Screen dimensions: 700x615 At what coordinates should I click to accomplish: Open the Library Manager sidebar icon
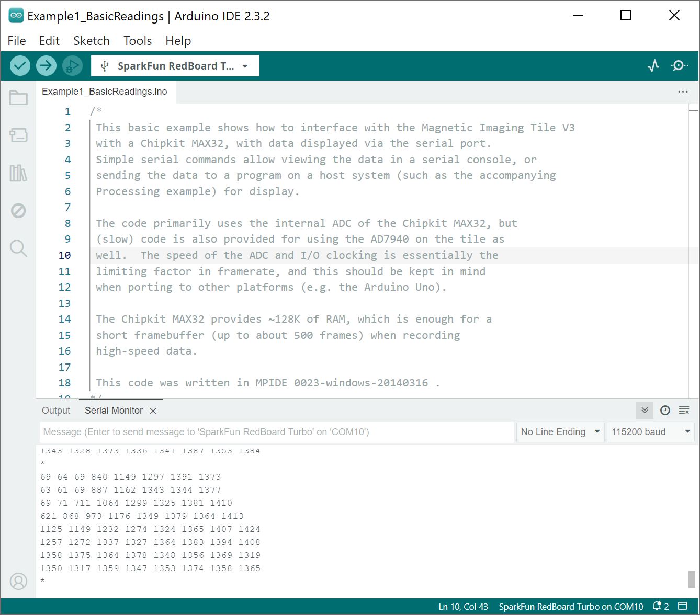[x=18, y=173]
